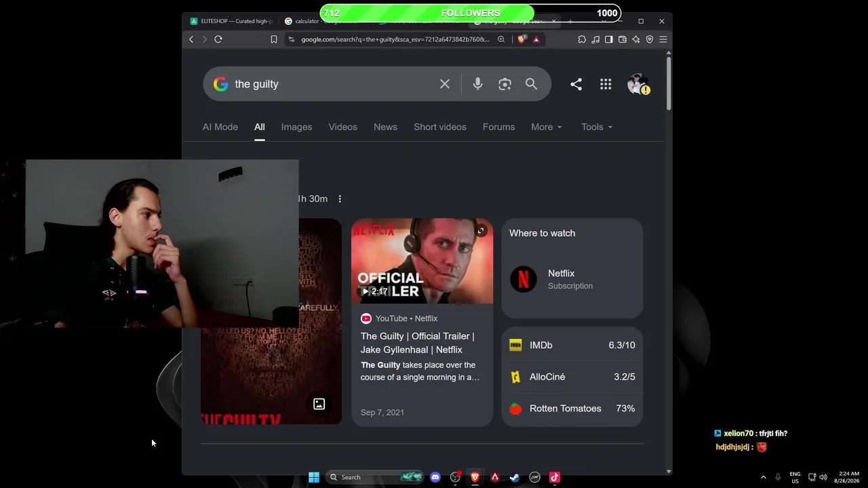868x488 pixels.
Task: Open the Google apps grid
Action: (606, 84)
